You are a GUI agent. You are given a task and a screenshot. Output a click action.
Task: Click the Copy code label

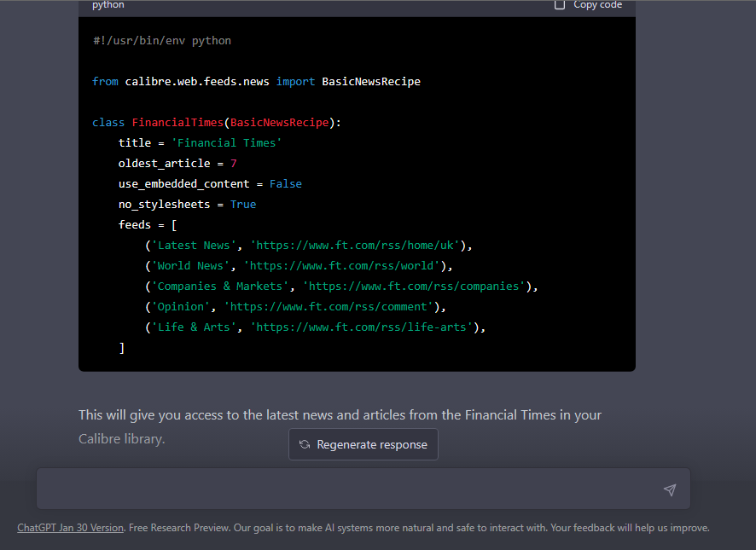click(x=597, y=5)
